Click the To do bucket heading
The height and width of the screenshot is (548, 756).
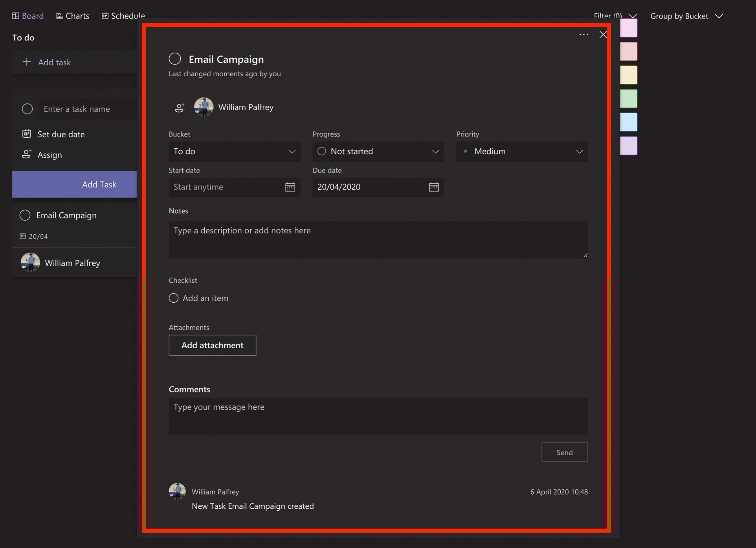click(x=23, y=38)
